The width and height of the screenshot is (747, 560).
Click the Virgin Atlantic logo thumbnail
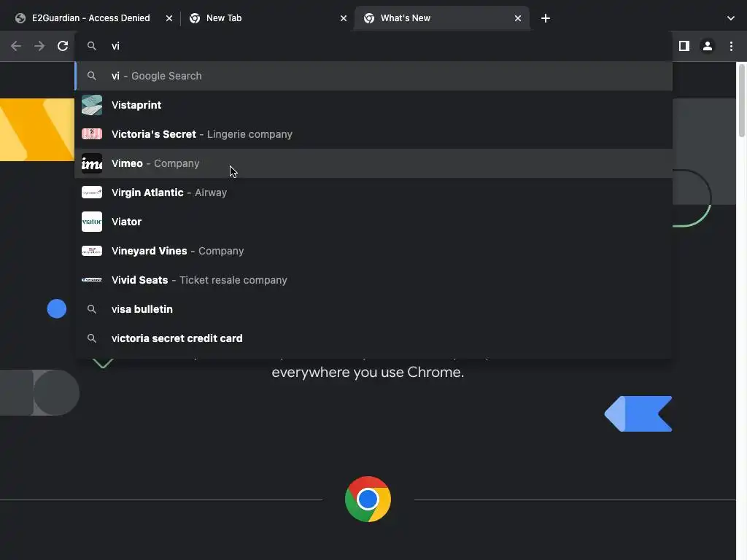(92, 192)
